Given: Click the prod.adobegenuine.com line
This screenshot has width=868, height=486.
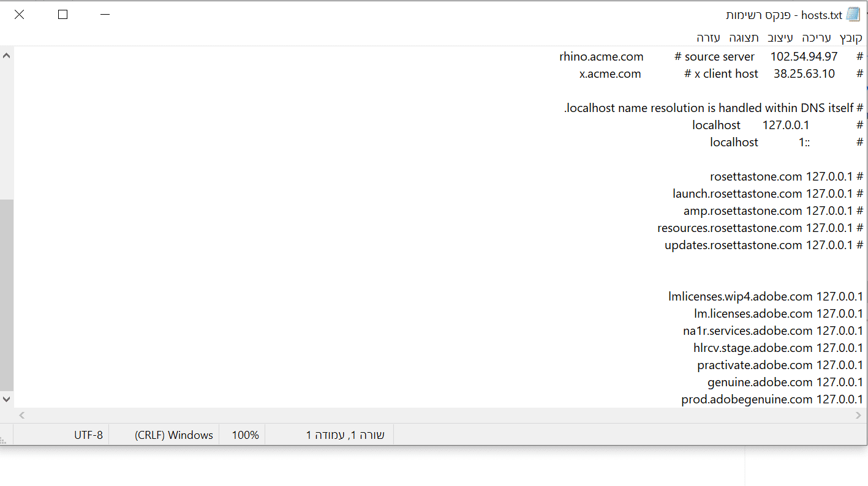Looking at the screenshot, I should pyautogui.click(x=772, y=400).
